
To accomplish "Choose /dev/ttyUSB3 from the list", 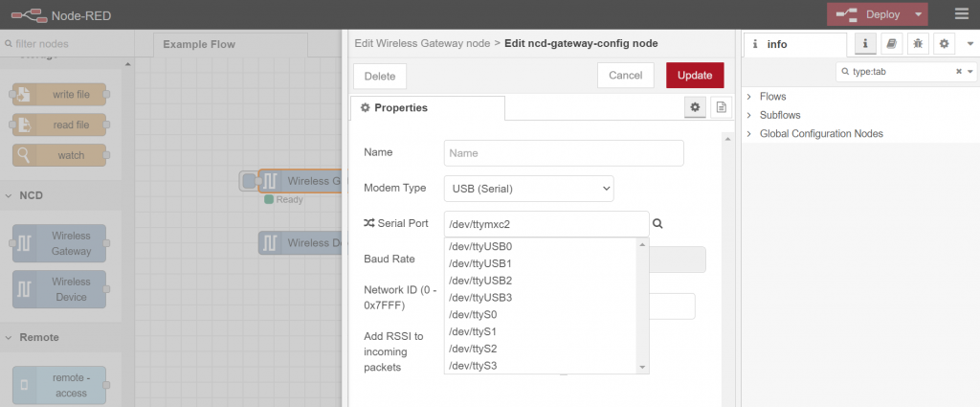I will click(x=542, y=297).
